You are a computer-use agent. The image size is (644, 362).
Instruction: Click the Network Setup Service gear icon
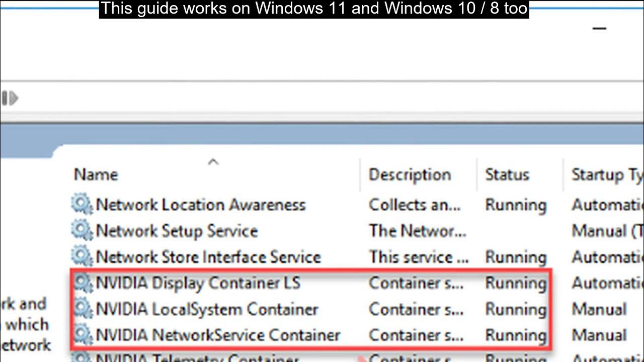(82, 230)
